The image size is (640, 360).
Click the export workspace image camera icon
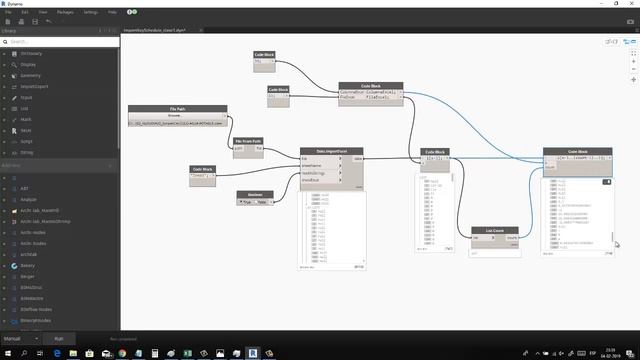tap(630, 22)
